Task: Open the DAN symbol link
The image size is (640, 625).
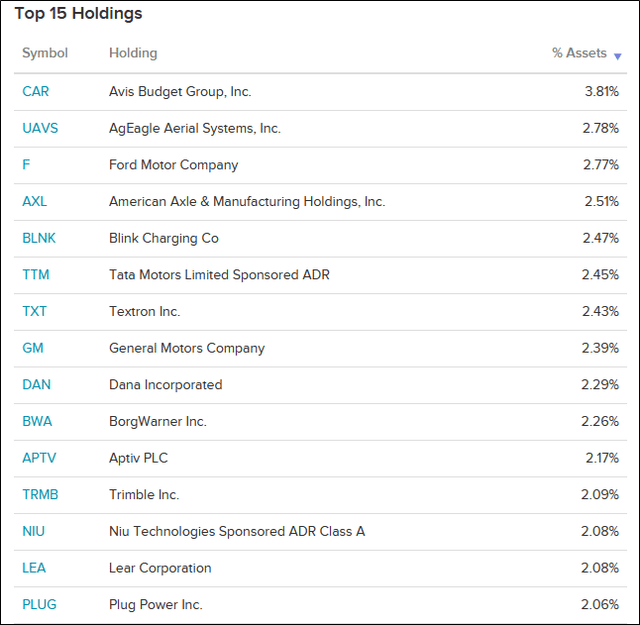Action: [x=36, y=385]
